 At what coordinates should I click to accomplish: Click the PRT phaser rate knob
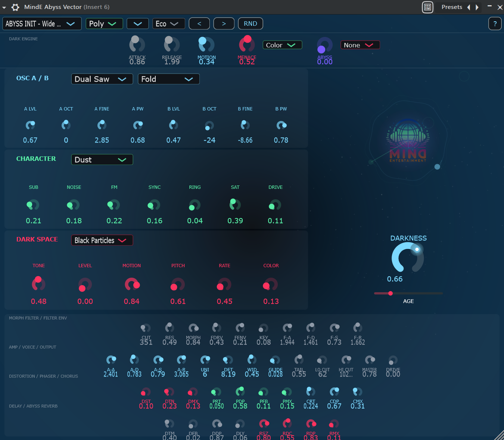tap(216, 392)
